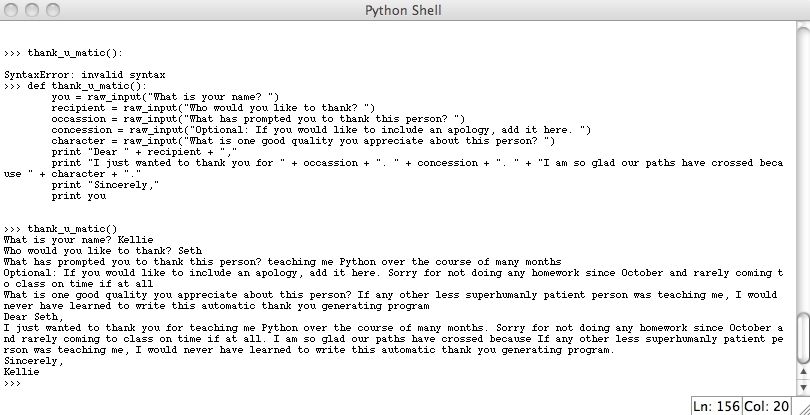Click the Dear Seth, output line

click(34, 317)
